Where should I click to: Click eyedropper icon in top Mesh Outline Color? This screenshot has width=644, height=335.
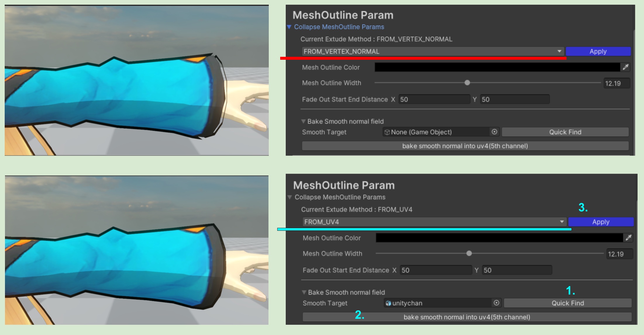point(625,67)
